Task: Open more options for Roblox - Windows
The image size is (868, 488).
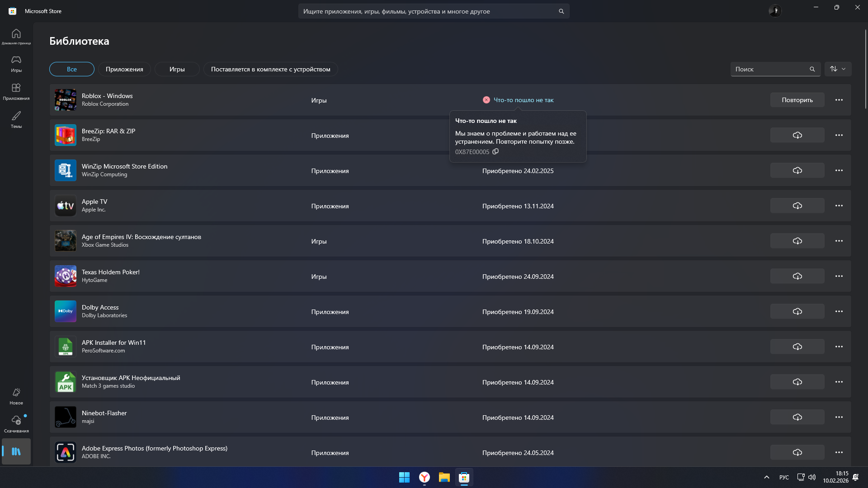Action: [839, 100]
